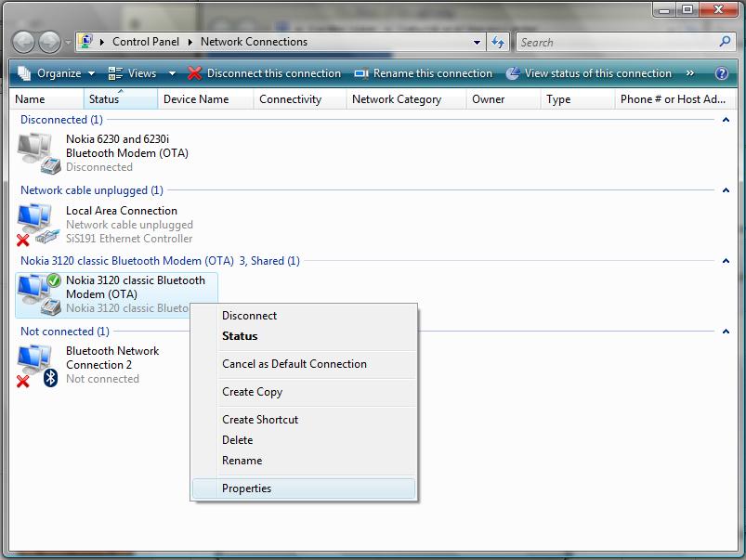Choose Rename in the context menu
This screenshot has width=746, height=560.
click(304, 461)
